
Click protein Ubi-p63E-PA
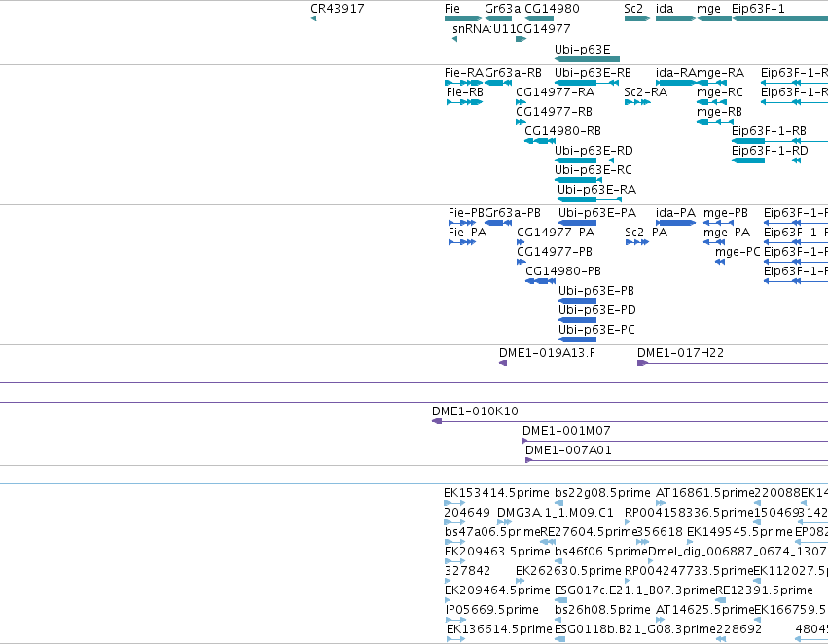coord(597,213)
